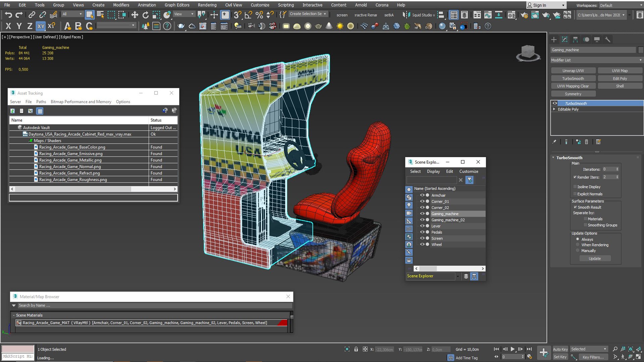Go to the start frame
Screen dimensions: 644x362
pos(496,349)
